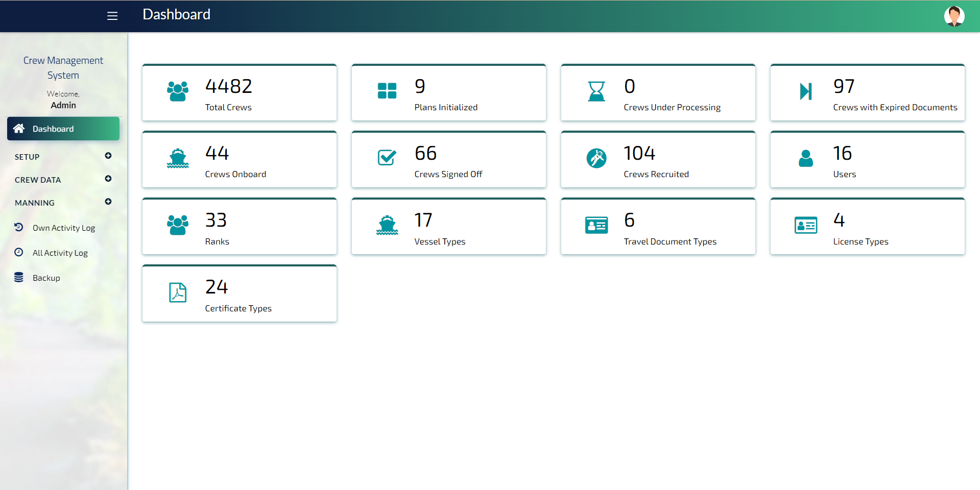Click the Crews Recruited icon
The width and height of the screenshot is (980, 490).
[x=596, y=158]
